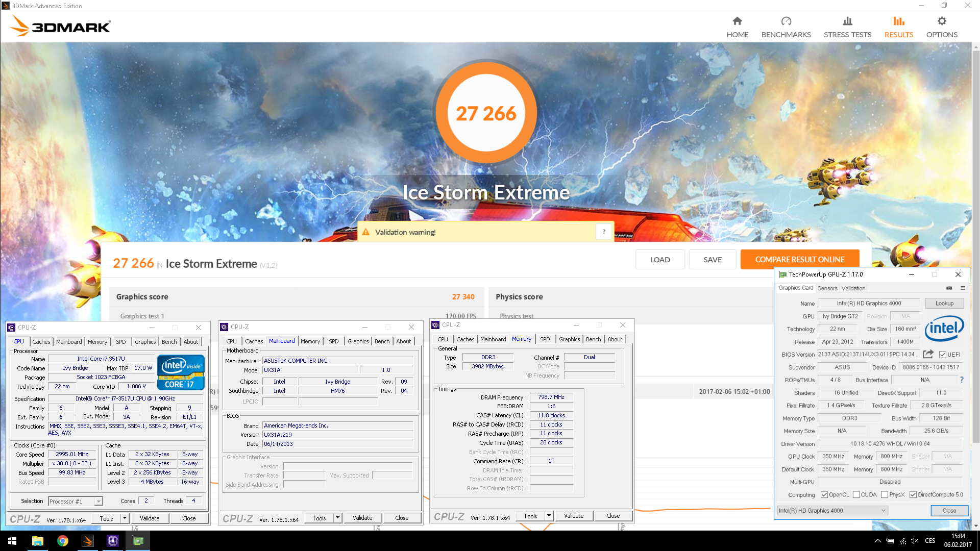This screenshot has height=551, width=980.
Task: Show hidden system tray icons
Action: click(877, 541)
